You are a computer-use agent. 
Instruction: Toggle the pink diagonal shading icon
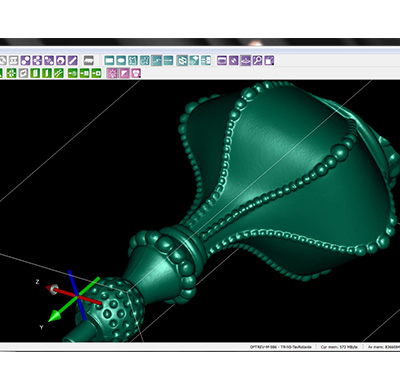point(124,73)
